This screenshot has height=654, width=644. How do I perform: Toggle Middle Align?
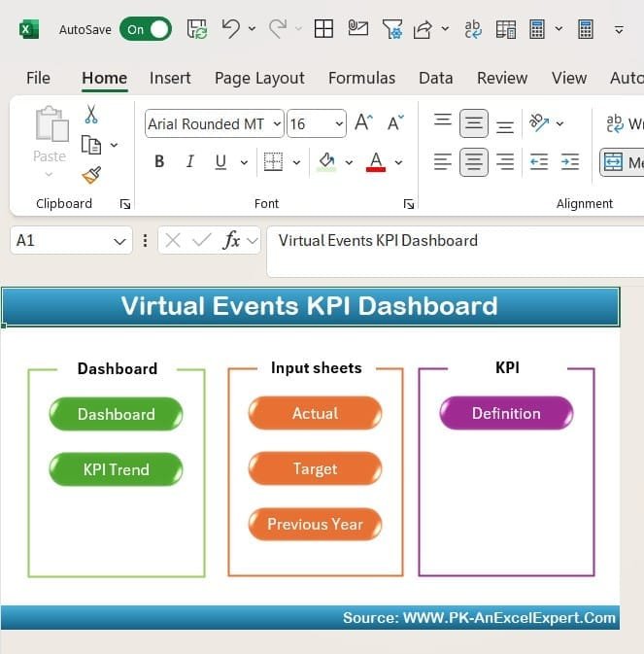(x=473, y=123)
